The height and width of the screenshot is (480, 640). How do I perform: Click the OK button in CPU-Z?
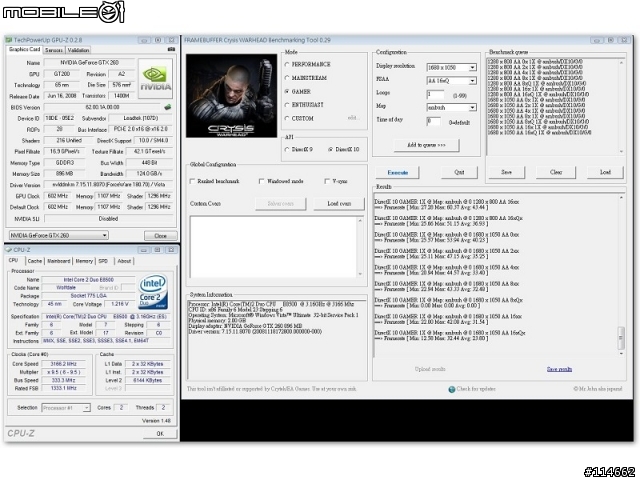pyautogui.click(x=160, y=433)
